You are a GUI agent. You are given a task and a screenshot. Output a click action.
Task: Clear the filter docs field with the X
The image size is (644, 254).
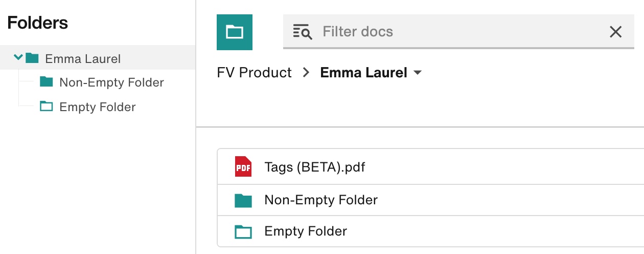615,32
